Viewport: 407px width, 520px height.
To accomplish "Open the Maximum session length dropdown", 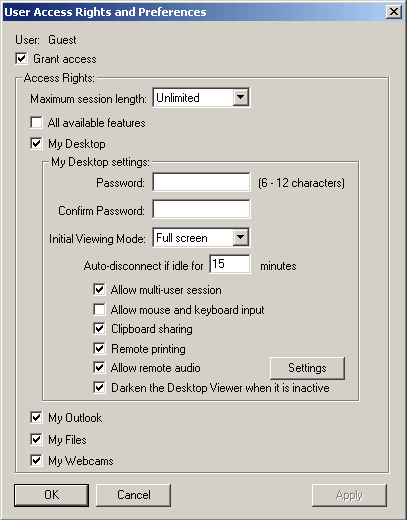I will (x=201, y=98).
